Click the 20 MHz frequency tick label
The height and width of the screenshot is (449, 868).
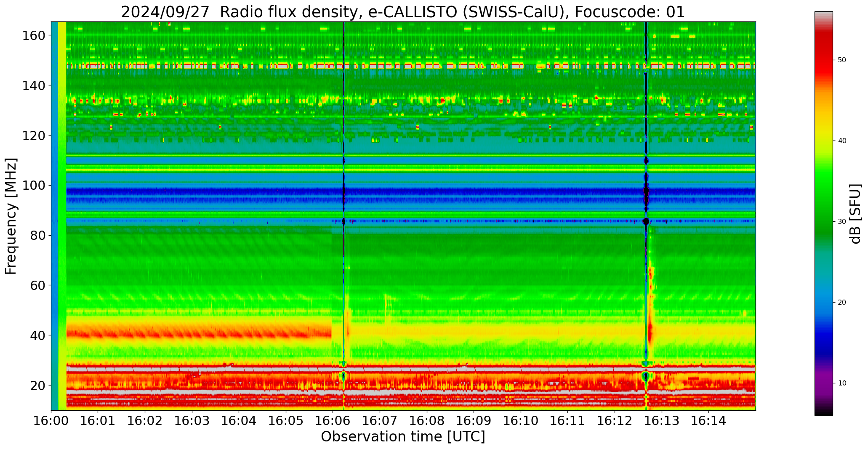(x=37, y=385)
